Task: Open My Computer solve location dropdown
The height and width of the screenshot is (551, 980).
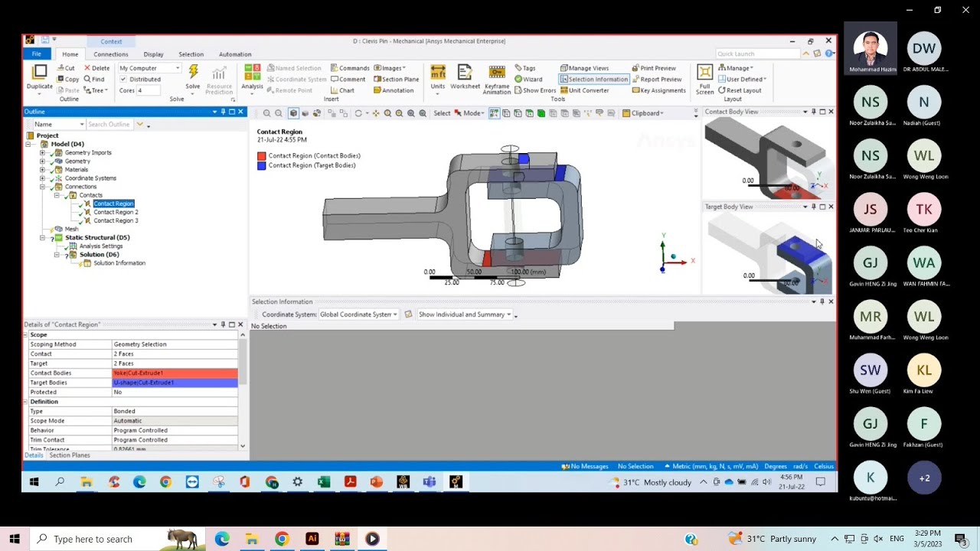Action: pyautogui.click(x=149, y=68)
